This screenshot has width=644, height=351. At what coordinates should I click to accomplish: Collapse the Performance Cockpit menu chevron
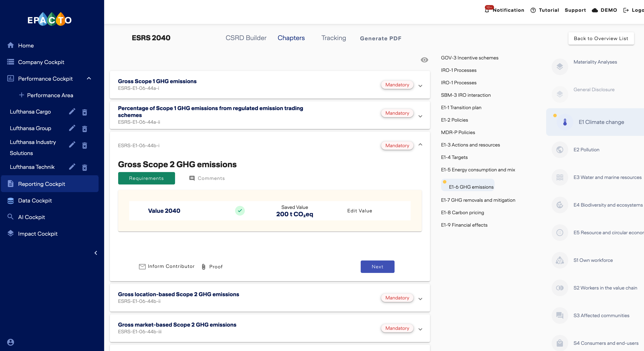click(89, 79)
